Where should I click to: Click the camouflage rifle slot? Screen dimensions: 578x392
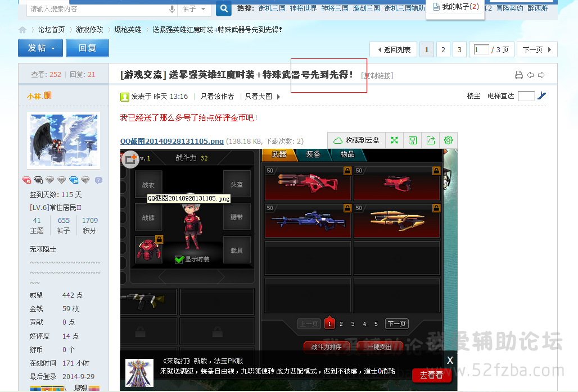tap(148, 301)
